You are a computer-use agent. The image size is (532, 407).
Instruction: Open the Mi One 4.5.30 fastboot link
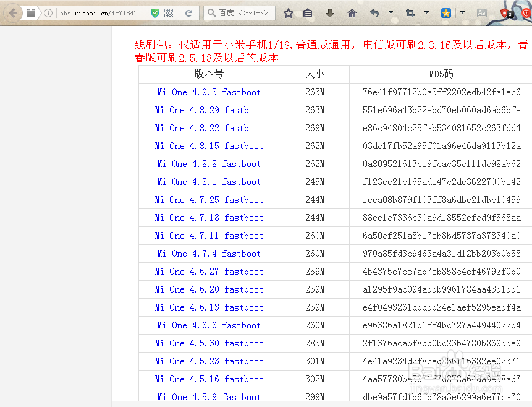click(209, 343)
